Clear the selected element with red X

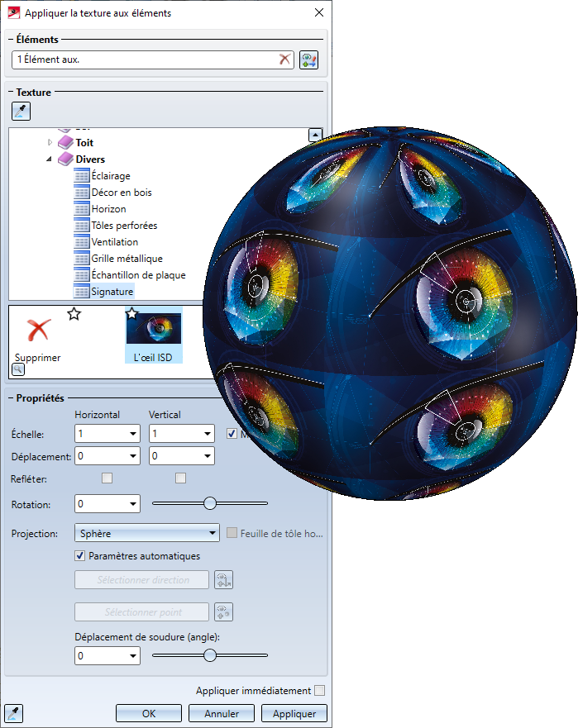[x=284, y=59]
